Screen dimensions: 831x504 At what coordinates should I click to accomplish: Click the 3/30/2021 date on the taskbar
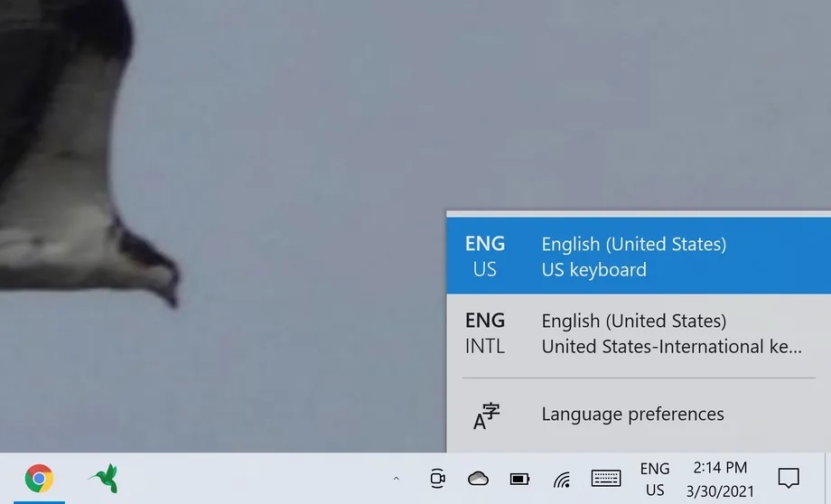[720, 491]
